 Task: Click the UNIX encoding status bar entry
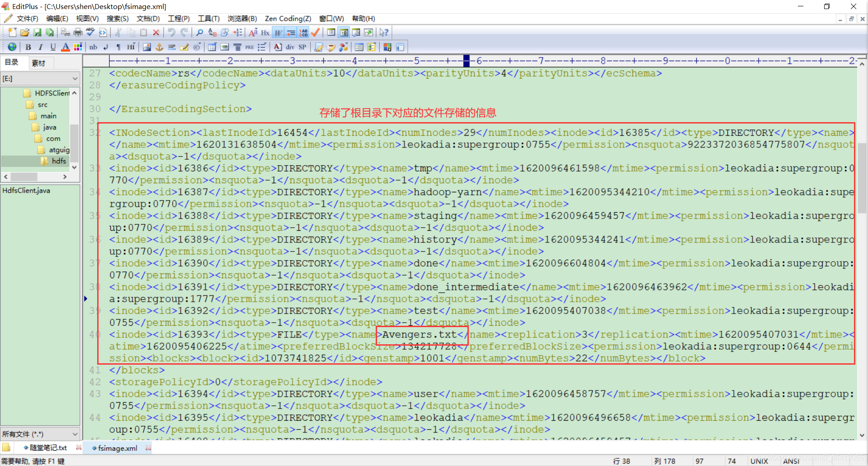point(759,461)
